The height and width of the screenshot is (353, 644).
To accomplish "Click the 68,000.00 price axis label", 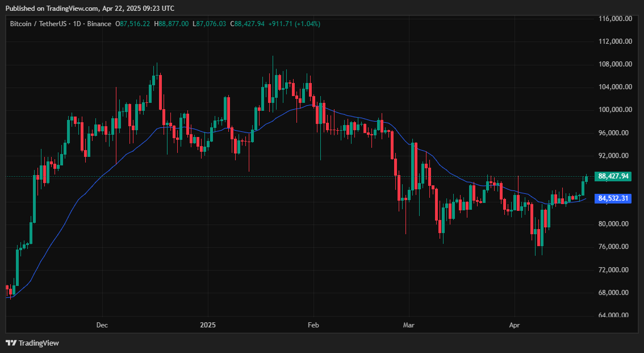I will [613, 293].
